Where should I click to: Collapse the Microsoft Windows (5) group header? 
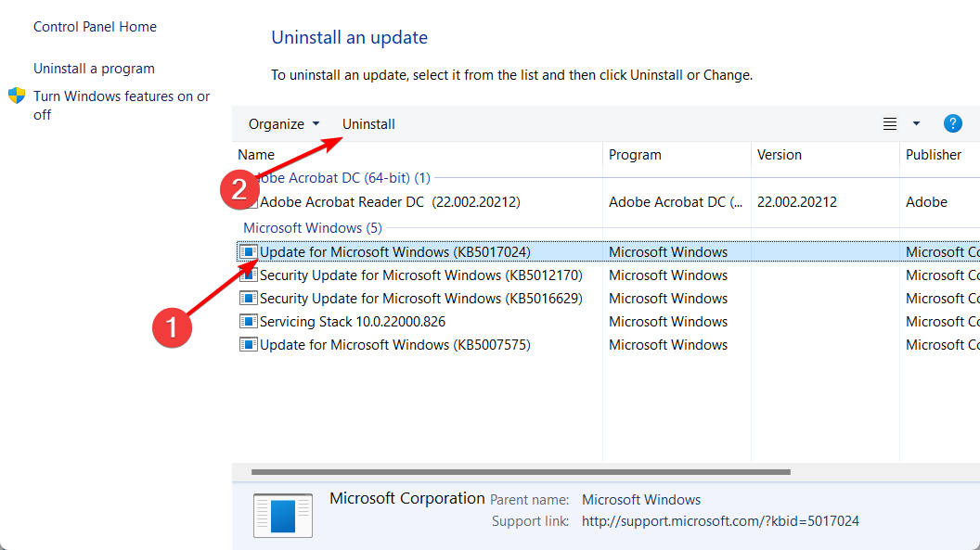(x=313, y=228)
